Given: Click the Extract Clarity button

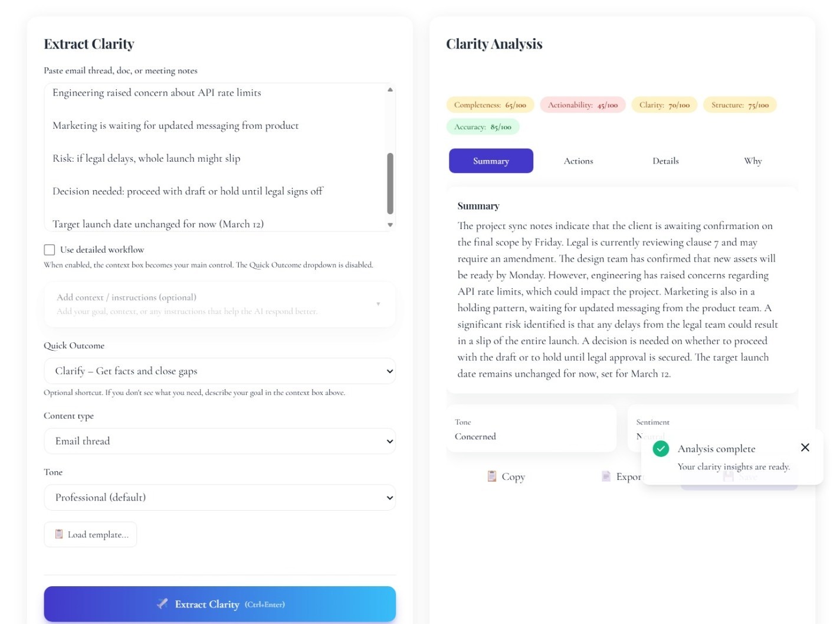Looking at the screenshot, I should click(x=219, y=604).
